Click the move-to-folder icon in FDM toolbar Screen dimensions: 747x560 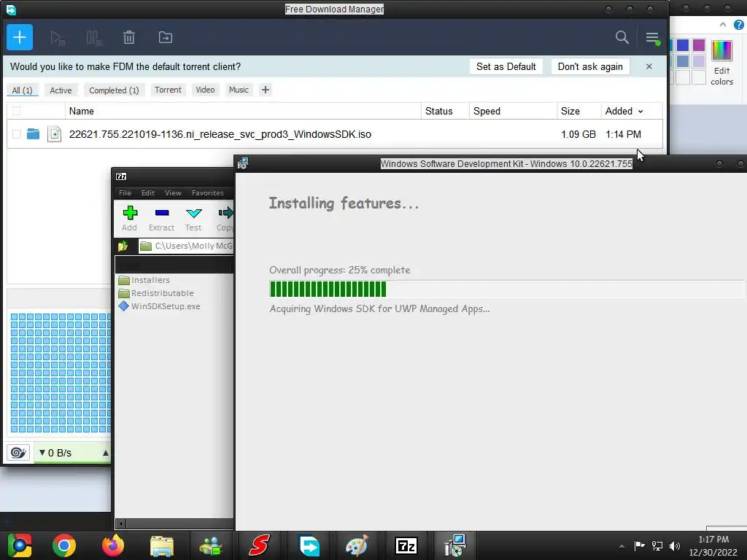tap(166, 37)
